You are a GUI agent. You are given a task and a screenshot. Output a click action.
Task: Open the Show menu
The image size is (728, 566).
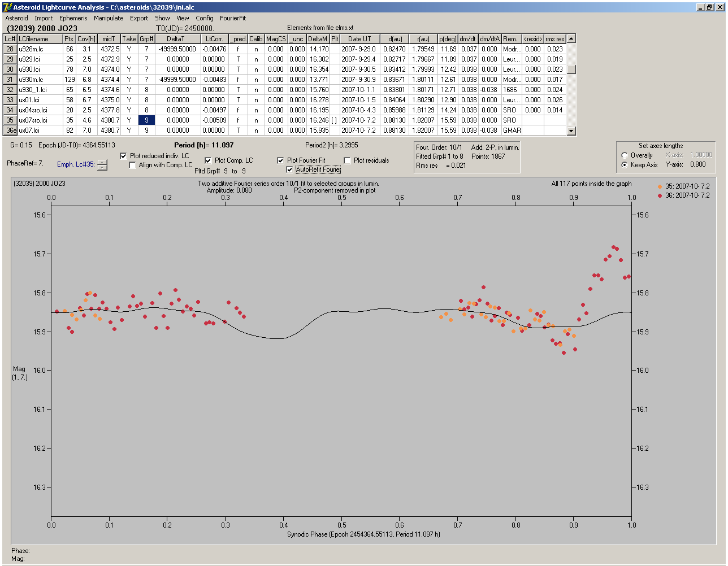163,18
